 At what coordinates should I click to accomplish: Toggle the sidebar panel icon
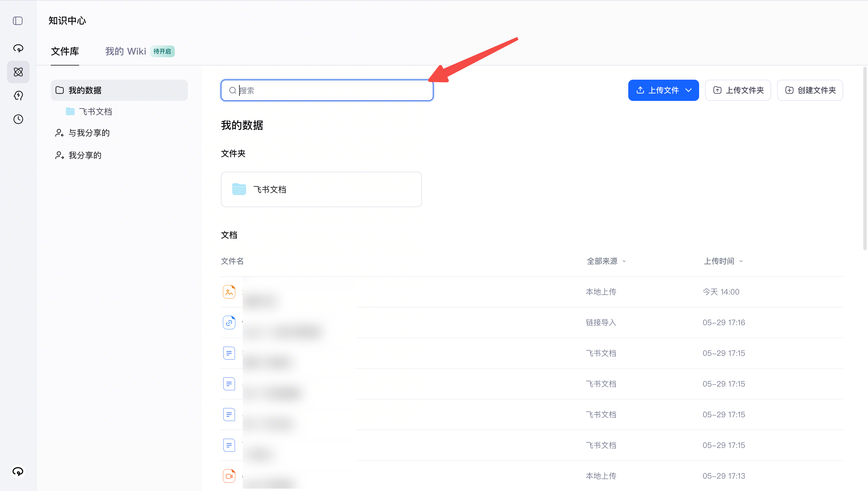(18, 21)
